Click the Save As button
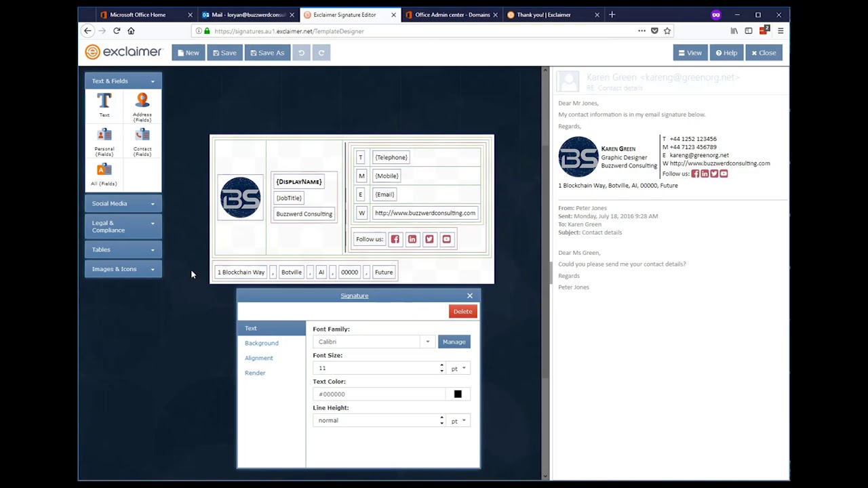 click(267, 53)
